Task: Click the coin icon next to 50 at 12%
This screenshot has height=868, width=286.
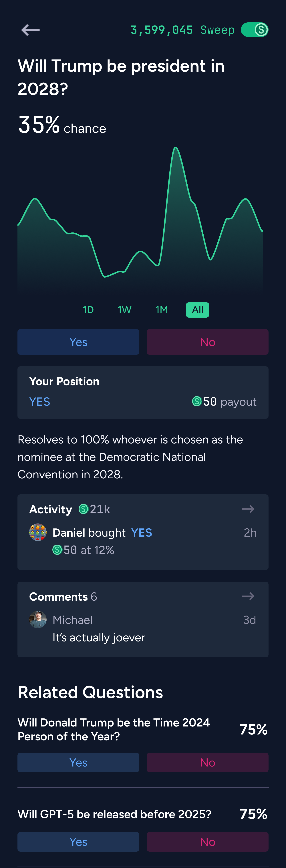Action: [57, 550]
